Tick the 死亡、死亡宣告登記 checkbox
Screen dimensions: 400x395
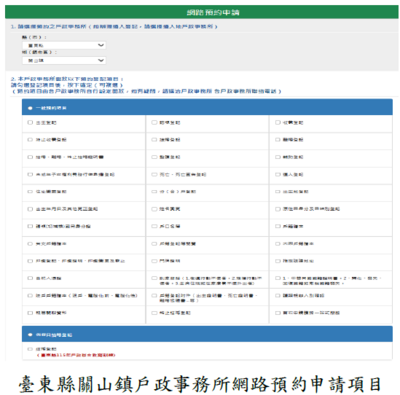[x=154, y=174]
